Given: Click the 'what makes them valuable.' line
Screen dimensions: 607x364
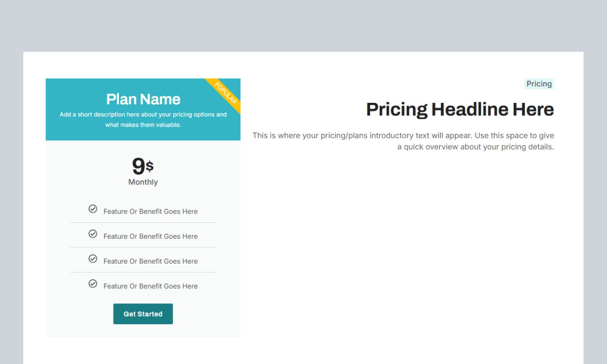Looking at the screenshot, I should pos(143,125).
